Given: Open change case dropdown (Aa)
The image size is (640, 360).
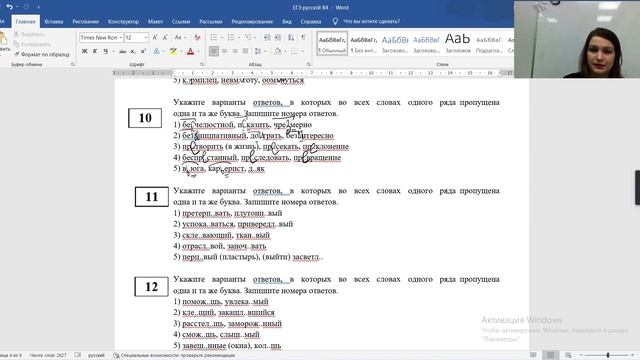Looking at the screenshot, I should [x=180, y=38].
